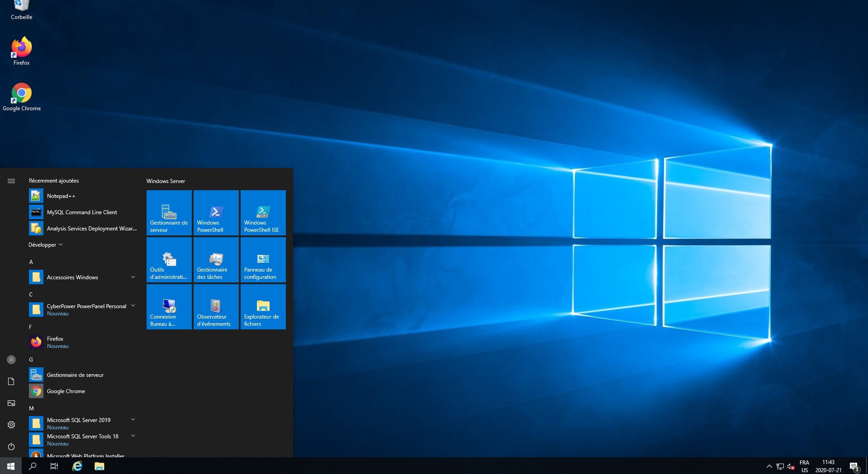Launch the Connexion Bureau à distance tile
The height and width of the screenshot is (474, 868).
[169, 307]
